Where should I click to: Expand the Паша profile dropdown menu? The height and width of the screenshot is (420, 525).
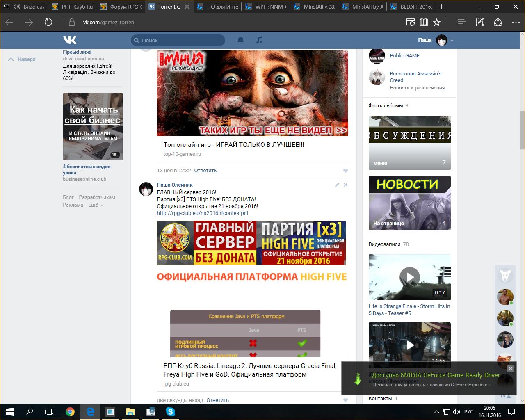(452, 40)
